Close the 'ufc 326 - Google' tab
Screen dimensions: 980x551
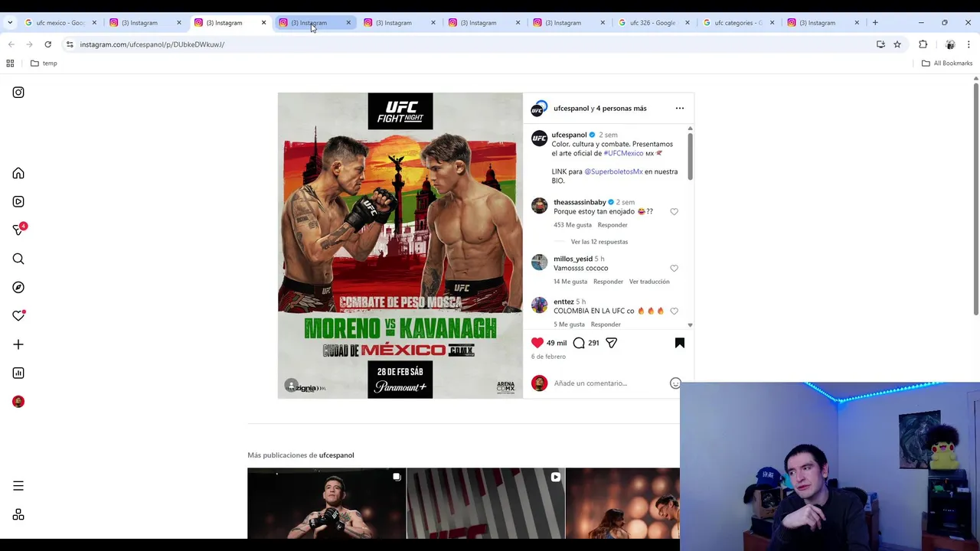(x=687, y=23)
